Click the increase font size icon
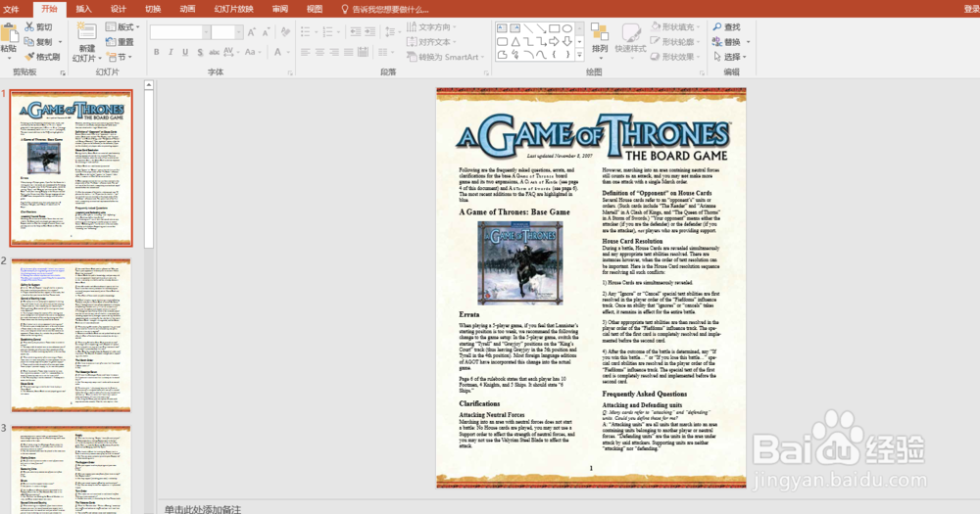980x514 pixels. (x=251, y=32)
